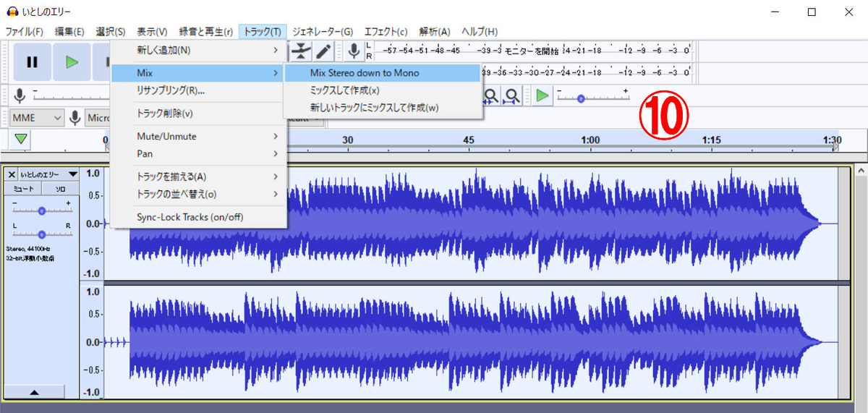Click the recording meter microphone icon

coord(354,51)
